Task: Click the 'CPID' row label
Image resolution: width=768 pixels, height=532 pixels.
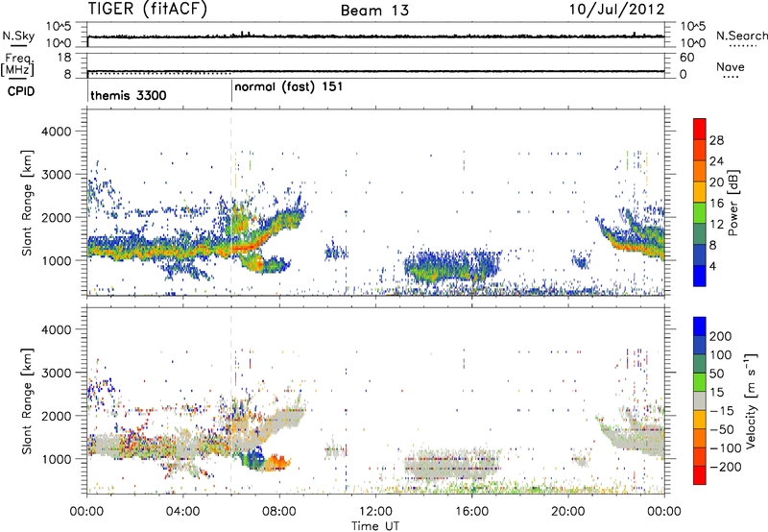Action: tap(21, 91)
